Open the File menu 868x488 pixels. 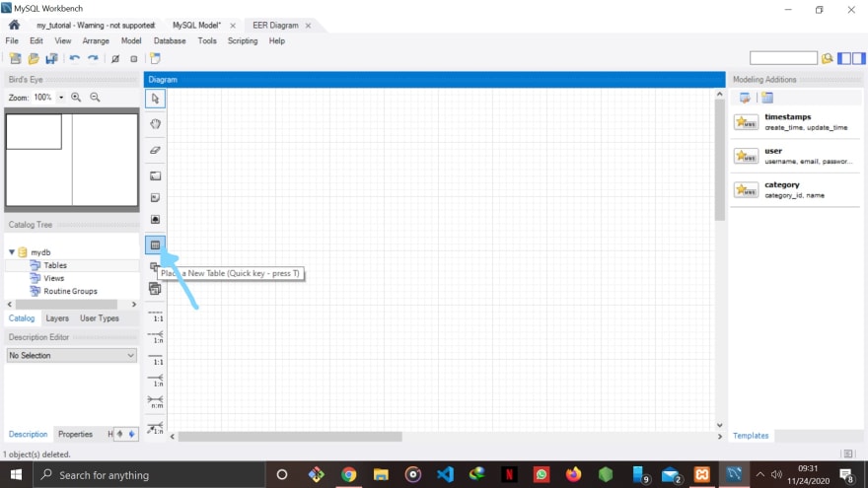(12, 41)
